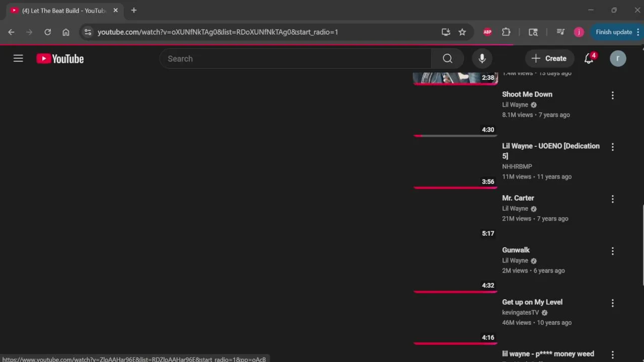This screenshot has height=362, width=644.
Task: Bookmark this tab with star icon
Action: pos(462,32)
